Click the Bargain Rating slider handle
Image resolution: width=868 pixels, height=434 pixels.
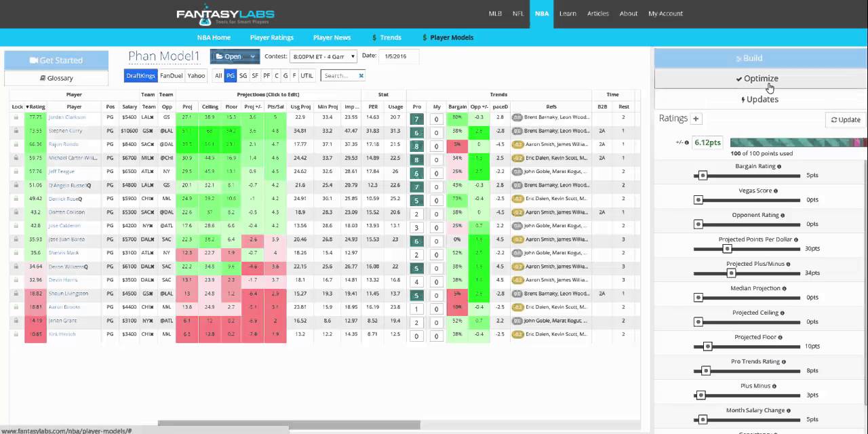703,176
